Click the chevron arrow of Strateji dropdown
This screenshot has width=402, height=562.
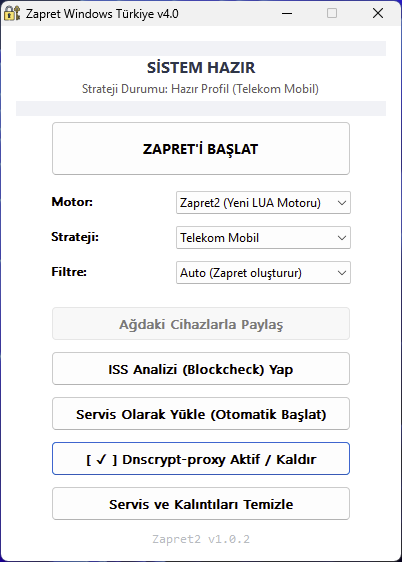pos(342,238)
